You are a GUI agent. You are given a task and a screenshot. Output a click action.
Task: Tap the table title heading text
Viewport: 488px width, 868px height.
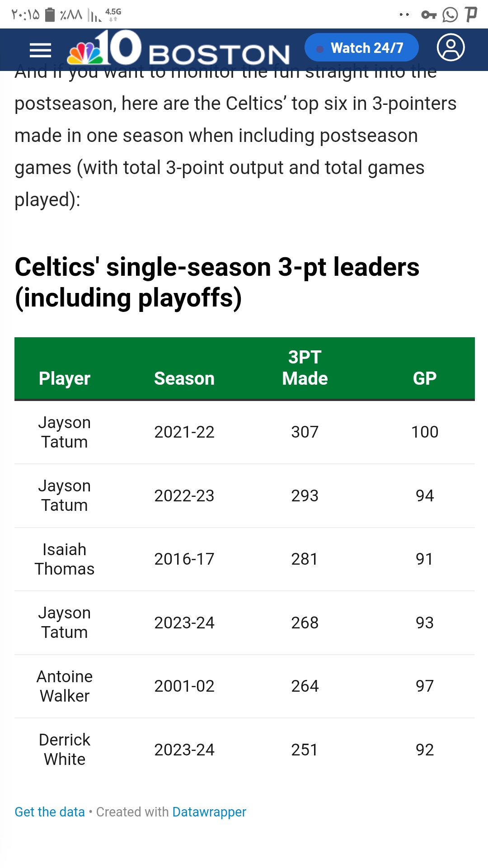pyautogui.click(x=217, y=283)
